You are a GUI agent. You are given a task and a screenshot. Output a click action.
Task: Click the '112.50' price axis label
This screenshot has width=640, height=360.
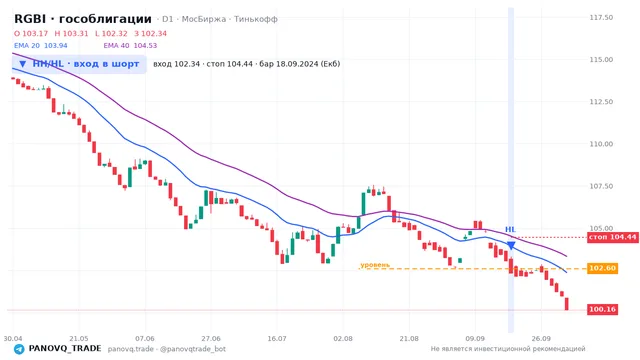[x=601, y=102]
